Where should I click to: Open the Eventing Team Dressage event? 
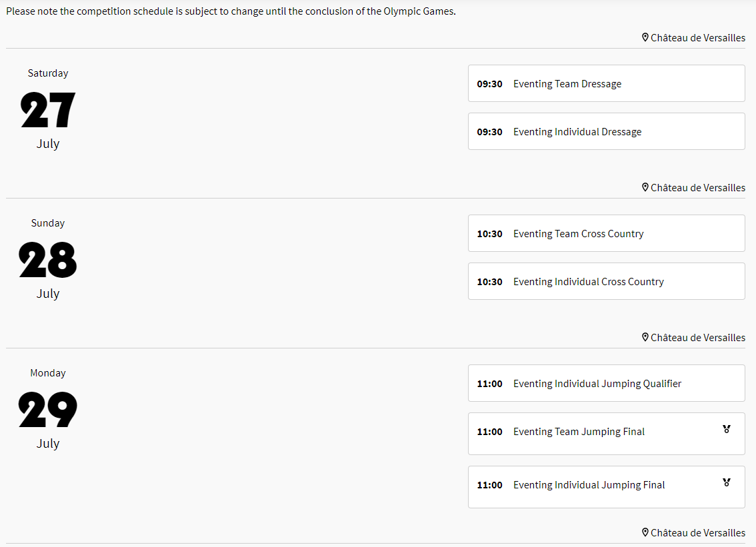click(606, 84)
